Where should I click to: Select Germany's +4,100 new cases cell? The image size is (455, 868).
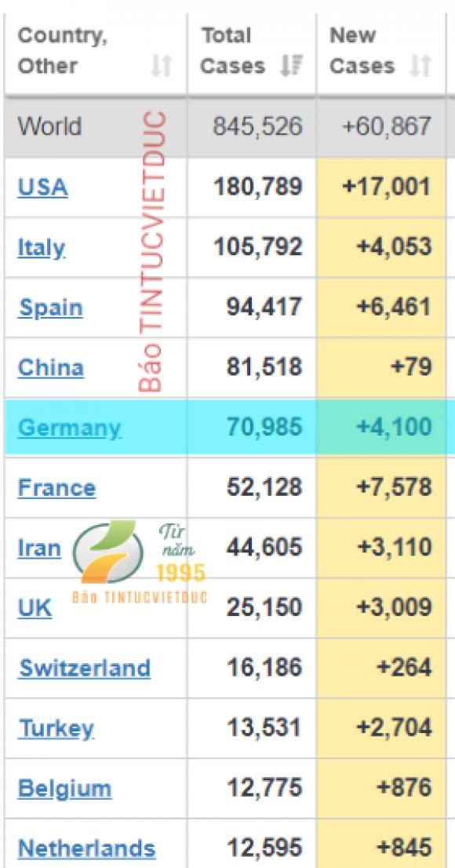tap(381, 427)
